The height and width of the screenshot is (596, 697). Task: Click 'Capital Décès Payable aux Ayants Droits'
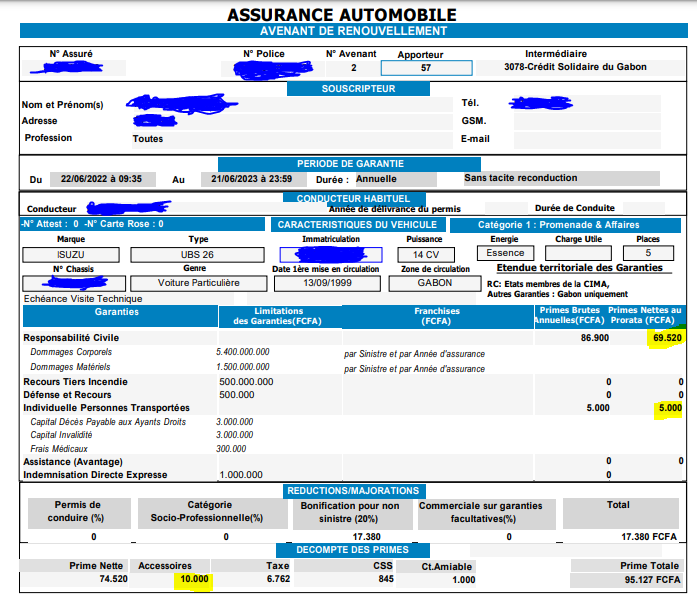(108, 422)
